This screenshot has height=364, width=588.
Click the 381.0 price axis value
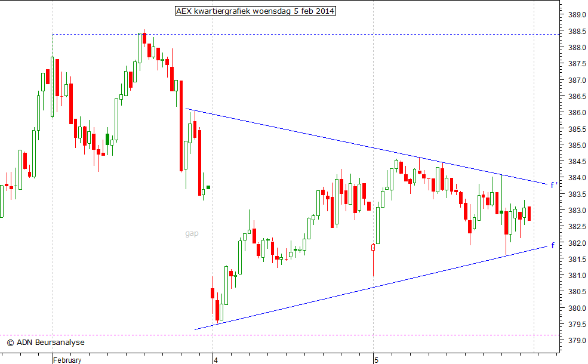pos(577,276)
